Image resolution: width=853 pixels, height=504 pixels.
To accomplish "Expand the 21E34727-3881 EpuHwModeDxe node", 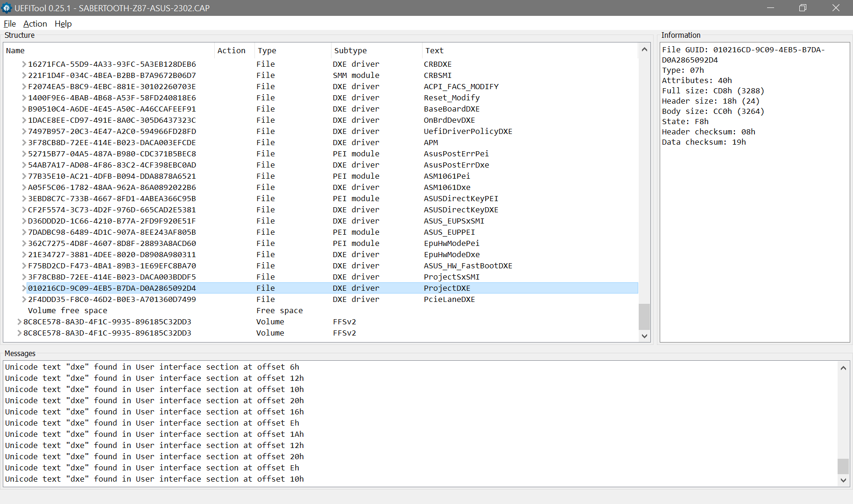I will pyautogui.click(x=24, y=254).
